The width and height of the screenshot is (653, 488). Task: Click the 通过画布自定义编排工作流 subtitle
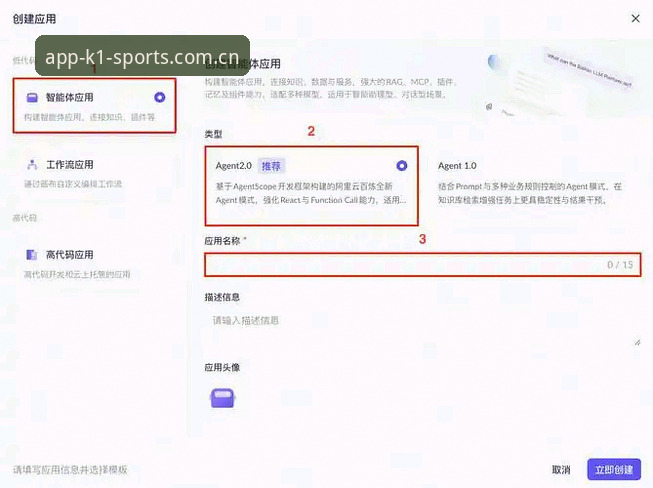pos(73,184)
